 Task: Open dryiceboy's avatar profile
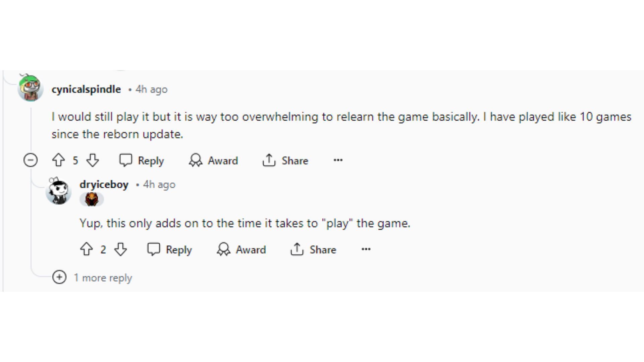pyautogui.click(x=59, y=191)
